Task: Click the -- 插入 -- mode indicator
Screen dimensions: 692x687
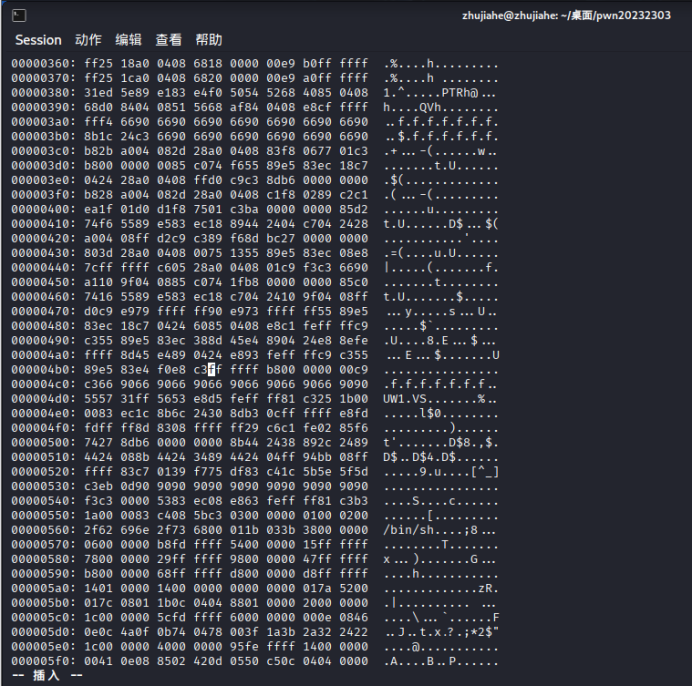Action: 47,675
